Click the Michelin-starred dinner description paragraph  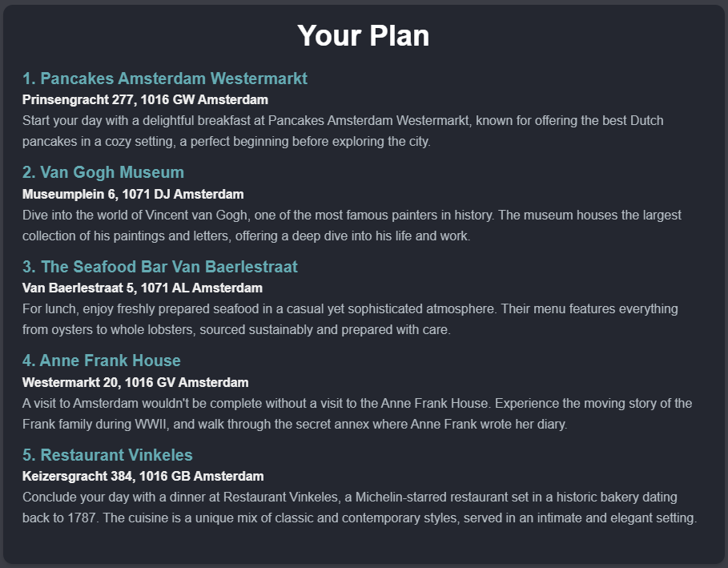tap(359, 507)
